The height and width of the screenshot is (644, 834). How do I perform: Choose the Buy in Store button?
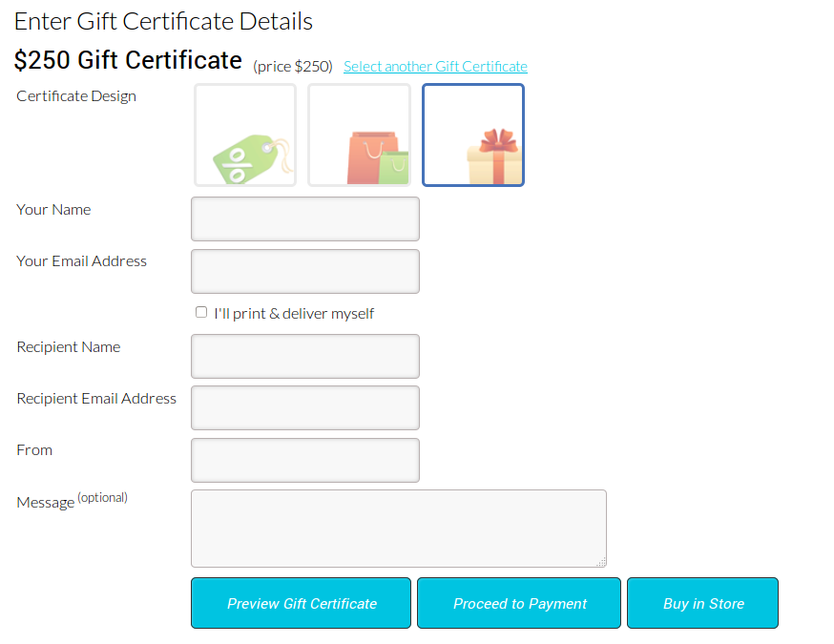pyautogui.click(x=703, y=603)
